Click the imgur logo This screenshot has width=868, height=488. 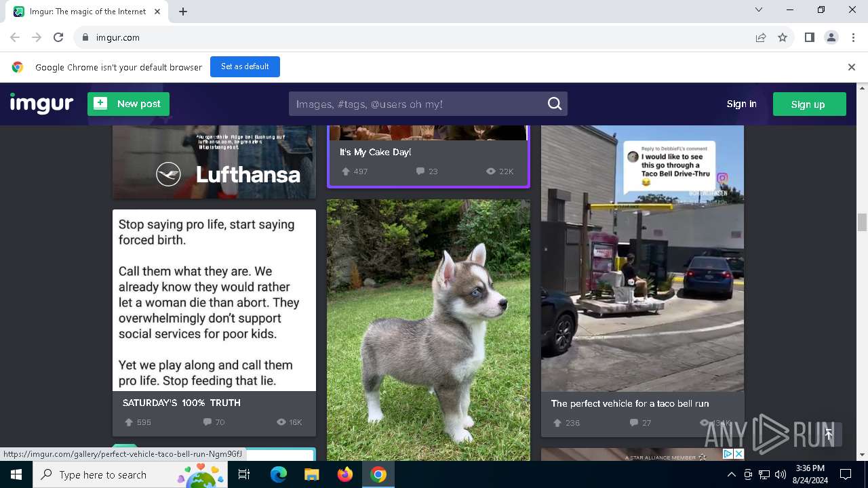(x=42, y=104)
